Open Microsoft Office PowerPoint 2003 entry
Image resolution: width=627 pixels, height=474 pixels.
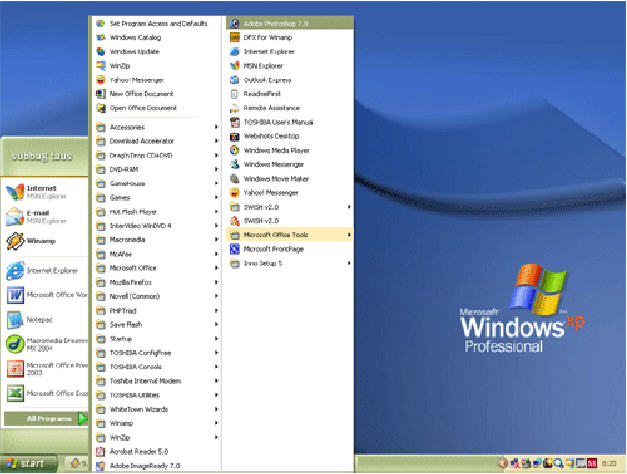45,369
